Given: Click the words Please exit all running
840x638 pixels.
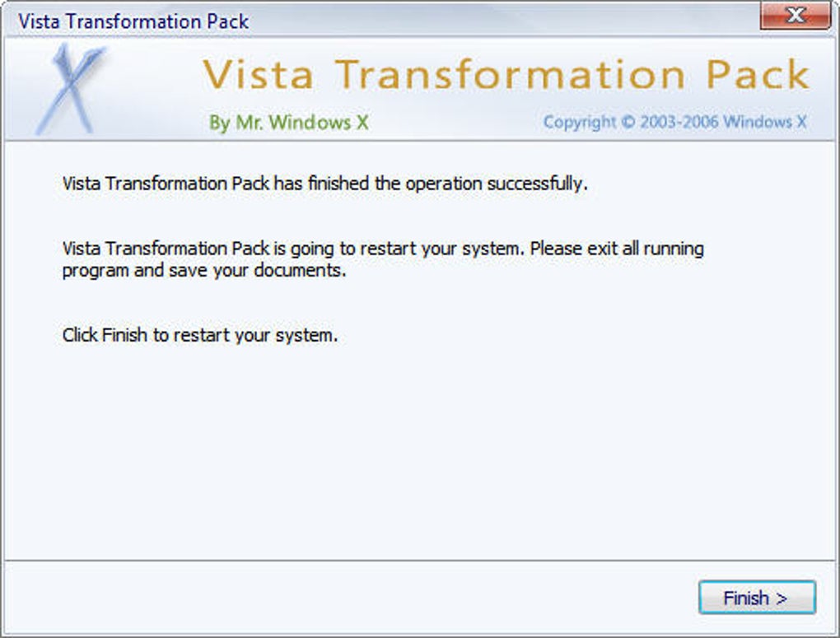Looking at the screenshot, I should [x=617, y=249].
